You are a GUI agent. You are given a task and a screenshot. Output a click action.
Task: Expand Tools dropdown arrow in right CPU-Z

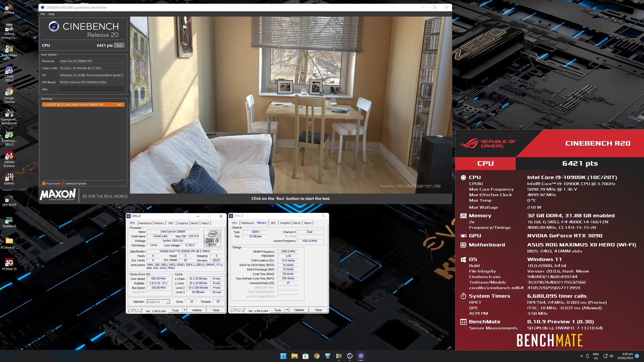287,310
